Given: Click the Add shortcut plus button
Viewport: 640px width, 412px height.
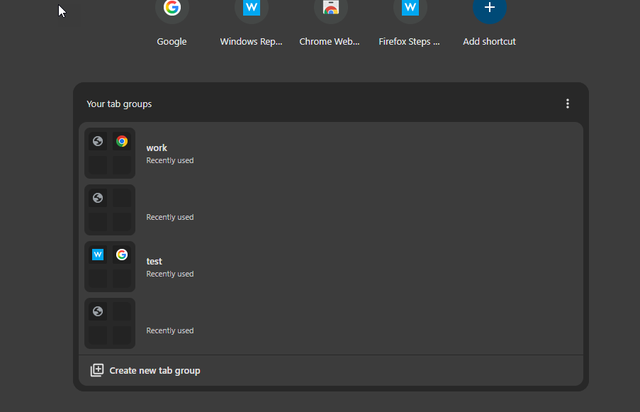Looking at the screenshot, I should pos(489,7).
